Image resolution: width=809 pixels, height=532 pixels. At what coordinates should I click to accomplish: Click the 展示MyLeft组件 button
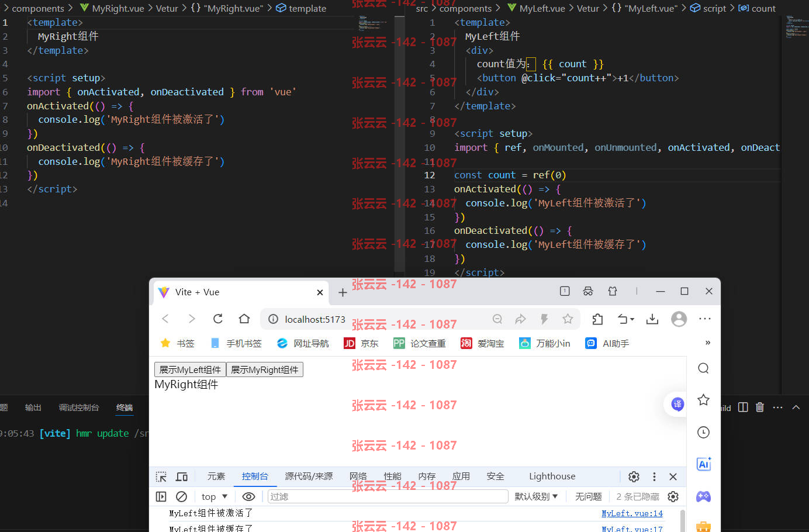190,369
